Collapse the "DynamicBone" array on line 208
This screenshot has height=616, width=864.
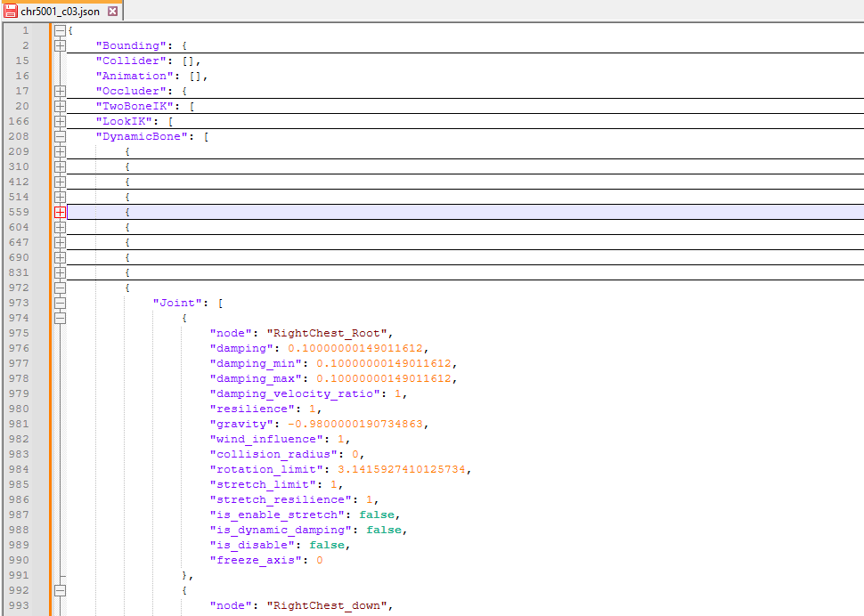(x=60, y=136)
